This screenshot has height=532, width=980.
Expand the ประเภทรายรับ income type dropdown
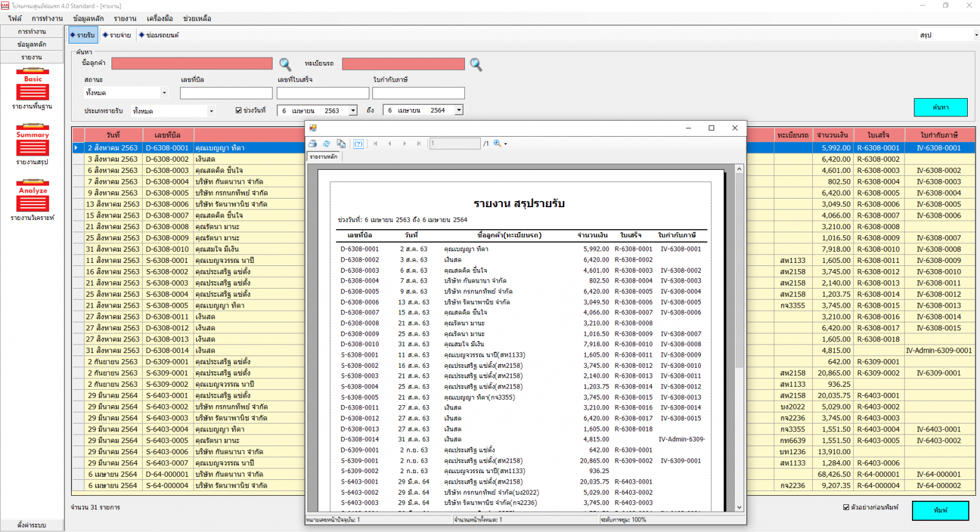pos(211,111)
